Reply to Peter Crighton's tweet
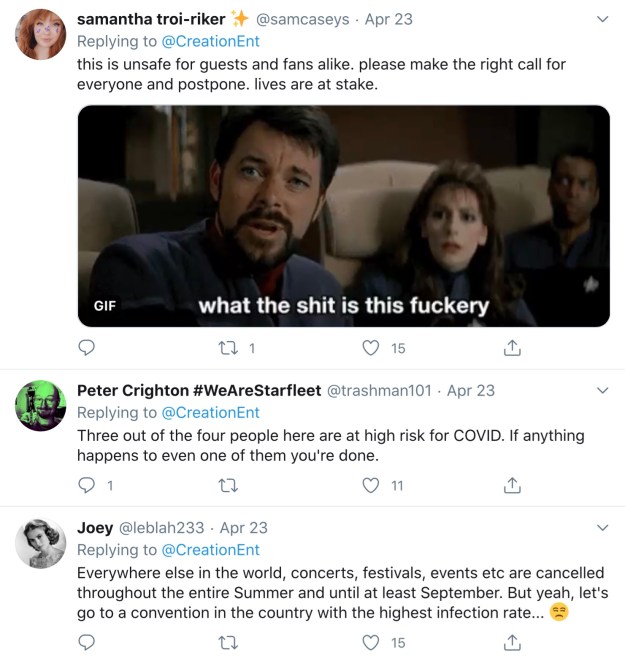The image size is (625, 660). pos(87,485)
